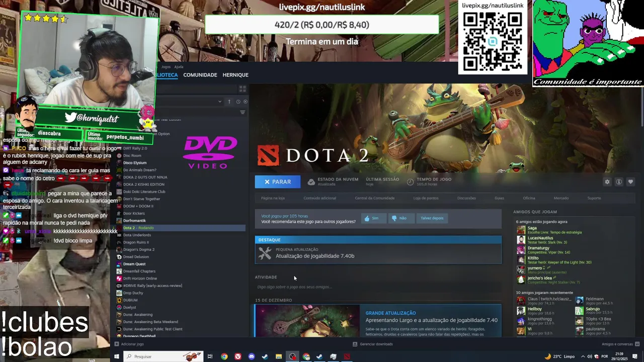
Task: Open the cloud status icon
Action: click(311, 182)
